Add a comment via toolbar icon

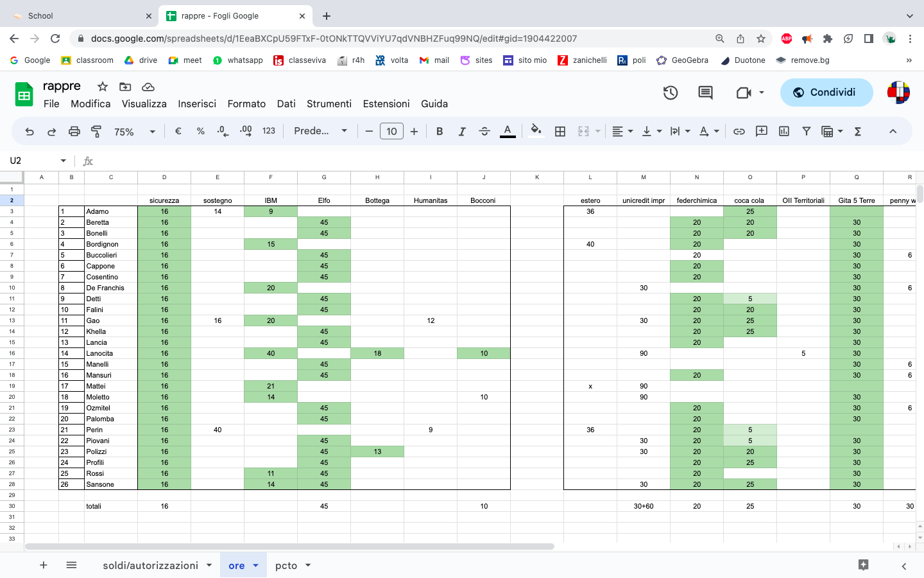point(762,131)
